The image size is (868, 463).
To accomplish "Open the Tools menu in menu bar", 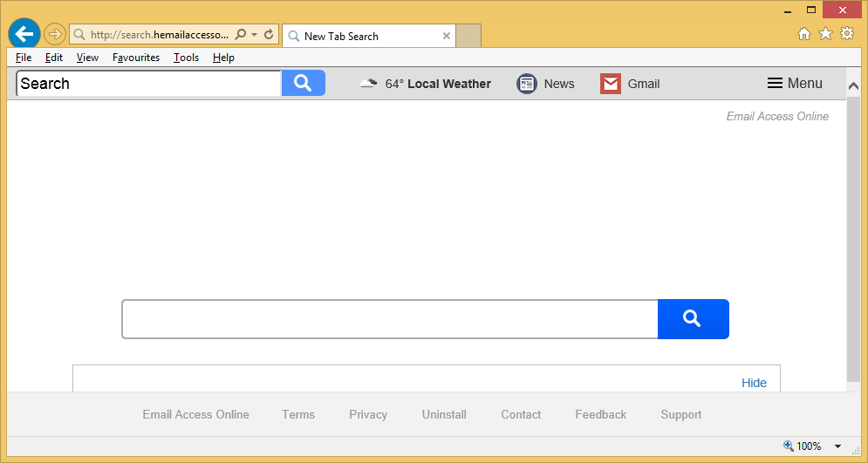I will click(186, 58).
